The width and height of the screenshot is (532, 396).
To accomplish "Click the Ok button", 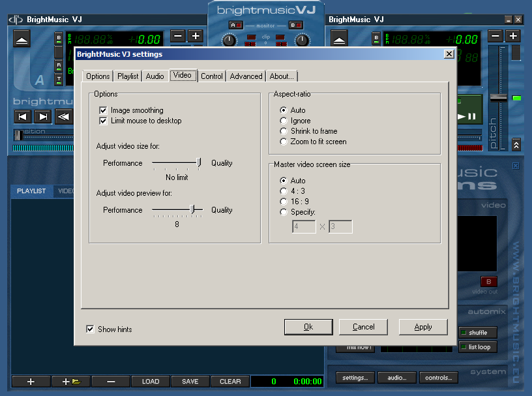I will pyautogui.click(x=308, y=327).
